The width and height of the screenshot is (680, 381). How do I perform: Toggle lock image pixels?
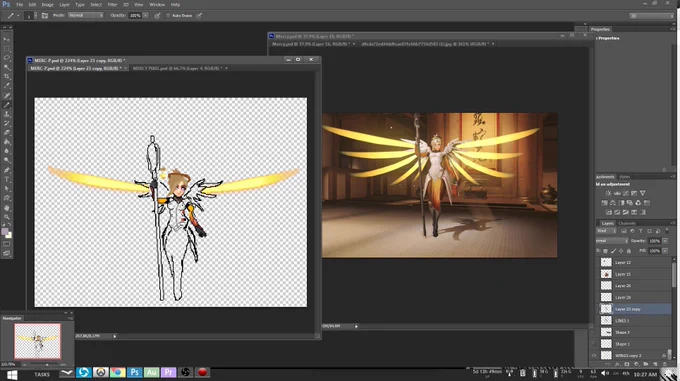613,251
